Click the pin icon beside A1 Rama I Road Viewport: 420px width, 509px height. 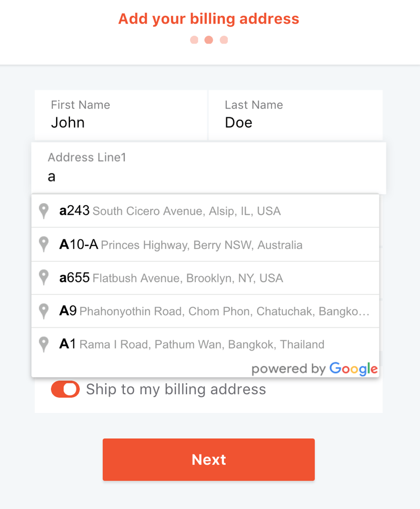tap(44, 344)
